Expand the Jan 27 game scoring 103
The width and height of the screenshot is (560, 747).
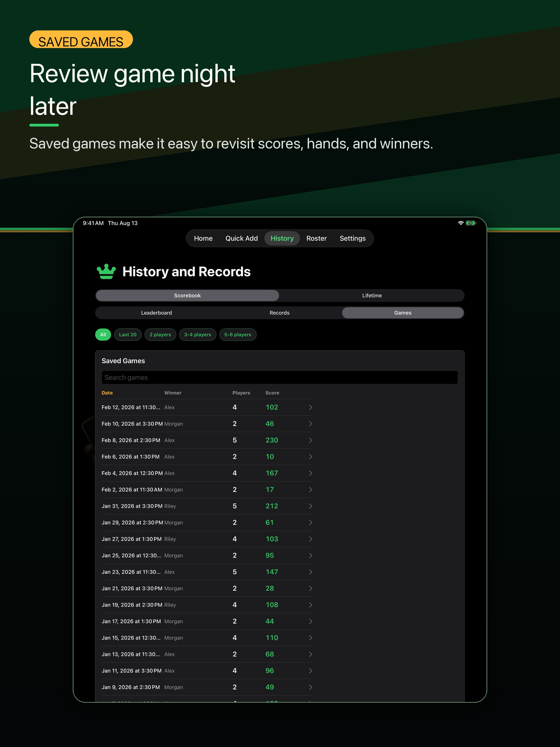click(310, 539)
